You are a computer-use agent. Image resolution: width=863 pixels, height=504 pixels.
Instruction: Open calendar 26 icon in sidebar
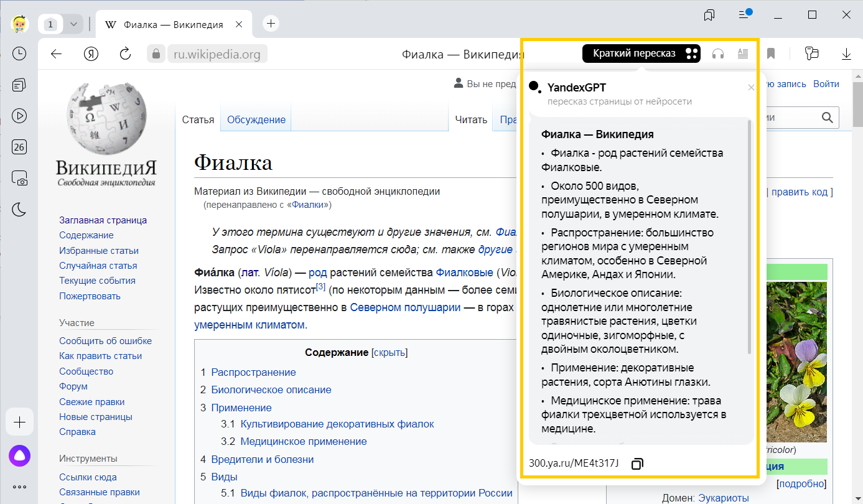click(19, 147)
